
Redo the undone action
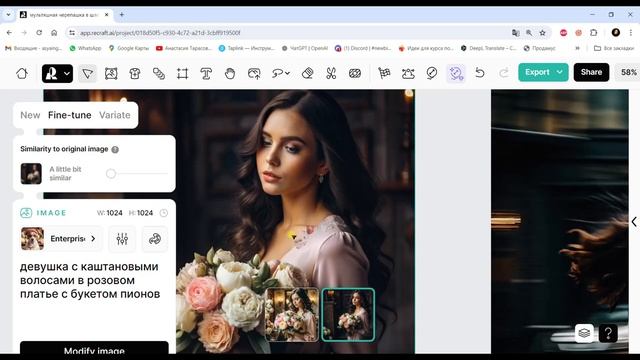click(504, 73)
